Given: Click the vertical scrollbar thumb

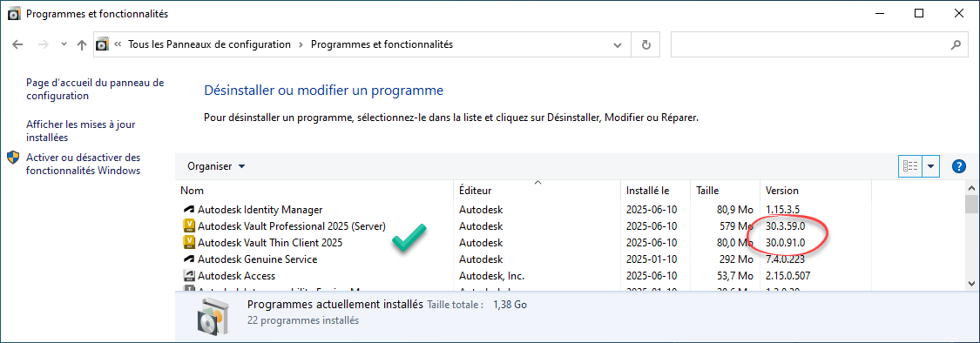Looking at the screenshot, I should (971, 205).
